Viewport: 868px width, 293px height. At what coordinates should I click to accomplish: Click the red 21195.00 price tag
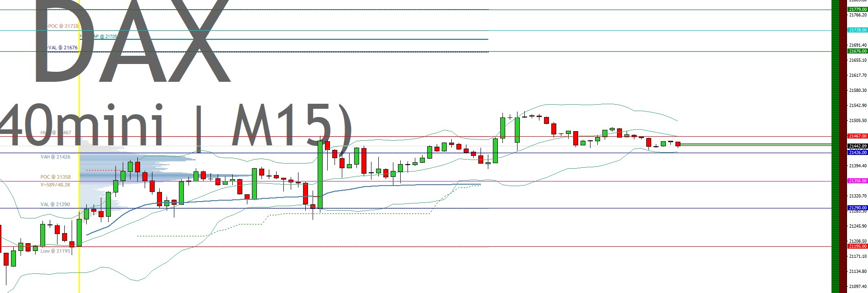tap(858, 246)
